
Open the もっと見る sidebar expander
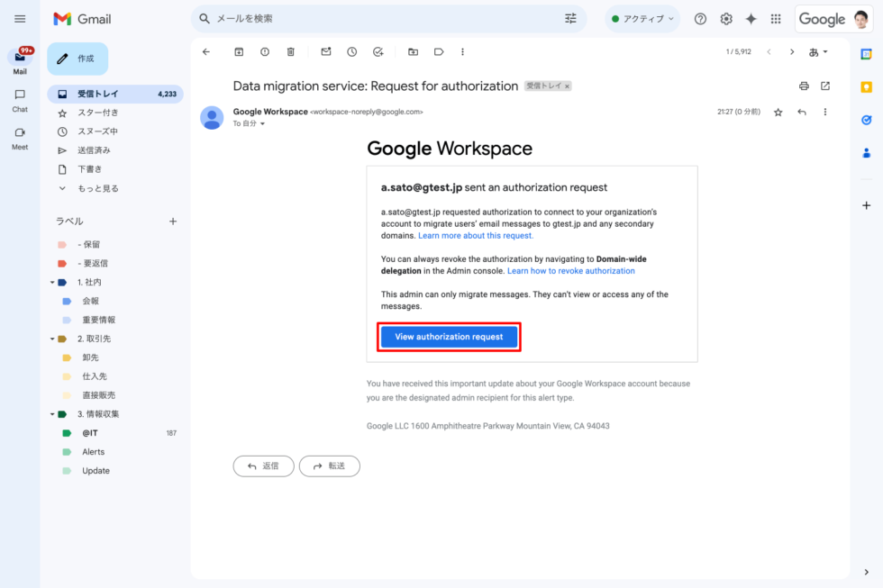[98, 187]
